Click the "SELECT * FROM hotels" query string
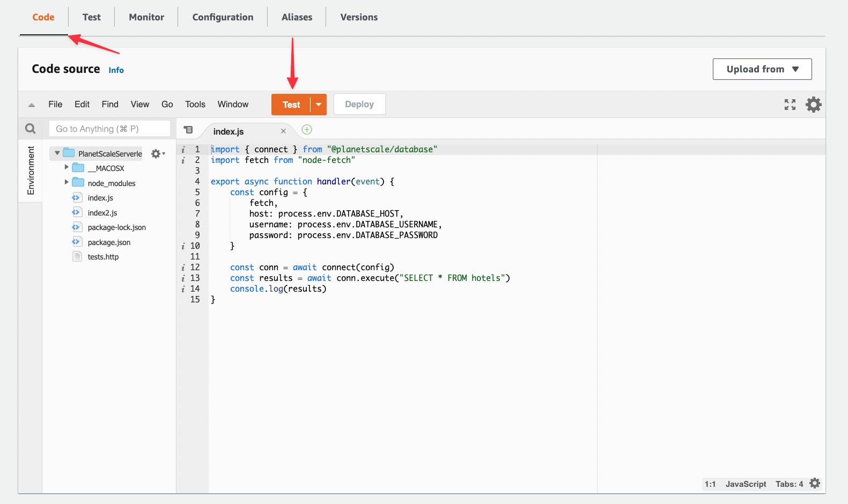Screen dimensions: 848x504 click(452, 278)
